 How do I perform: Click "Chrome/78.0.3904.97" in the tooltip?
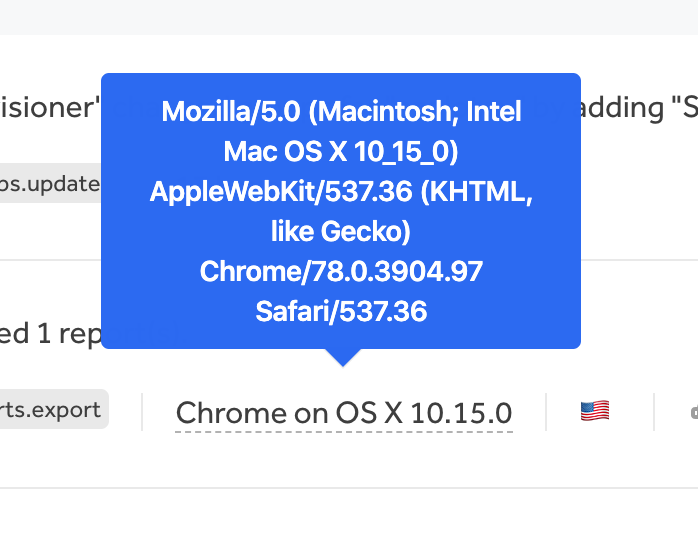pyautogui.click(x=341, y=271)
